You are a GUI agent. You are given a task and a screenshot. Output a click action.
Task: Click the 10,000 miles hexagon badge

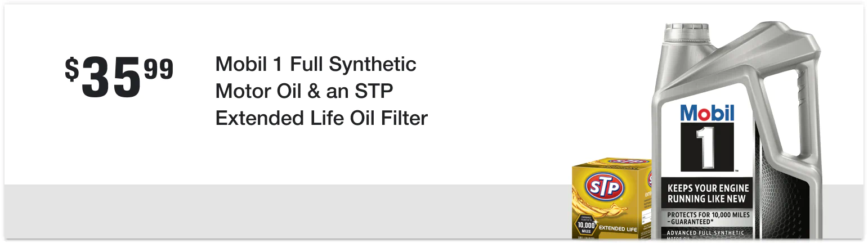coord(587,226)
